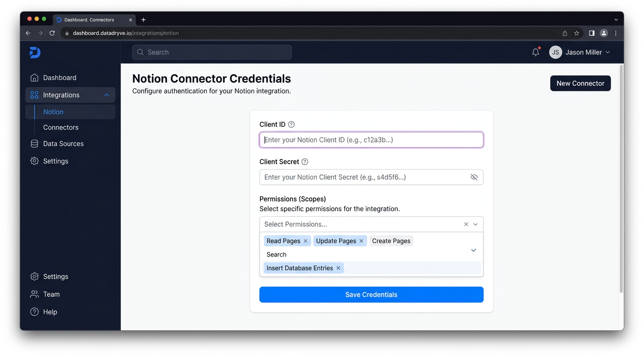Click the Save Credentials button
Image resolution: width=644 pixels, height=355 pixels.
point(371,294)
